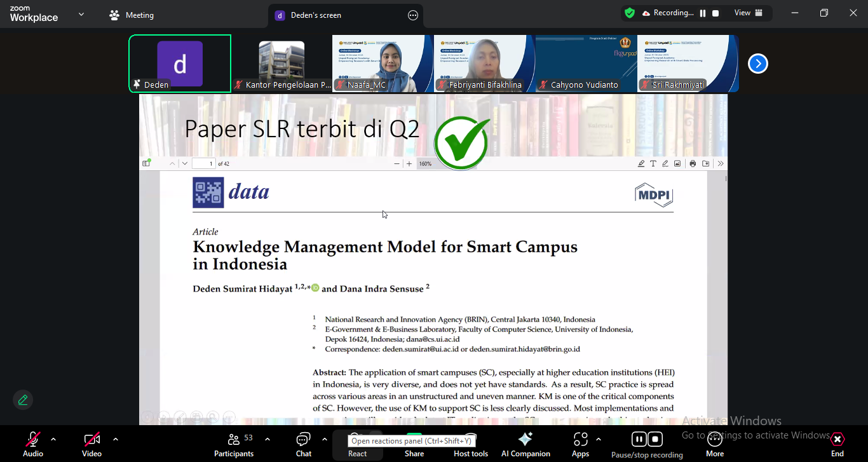
Task: Click author Dana Indra Sensuse
Action: [x=382, y=289]
